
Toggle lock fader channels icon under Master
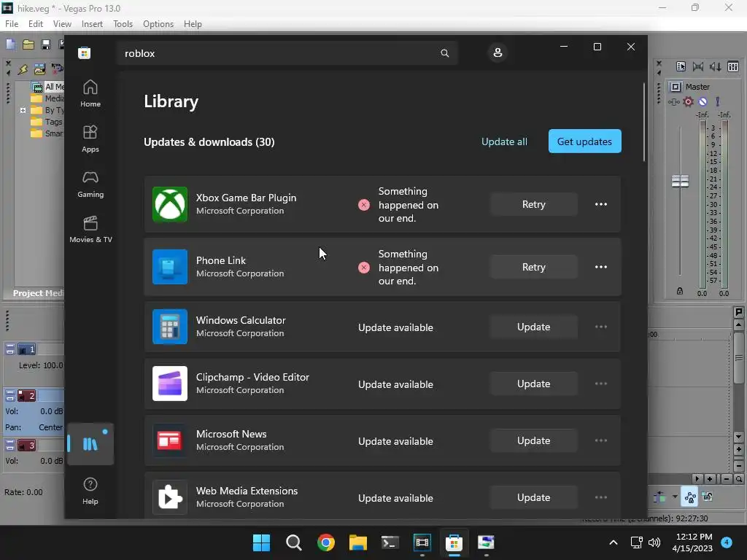click(680, 291)
